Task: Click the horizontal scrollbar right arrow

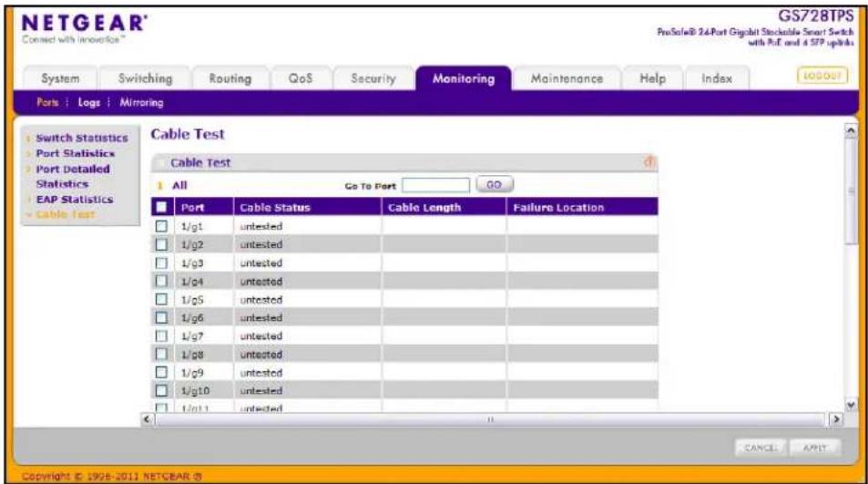Action: point(836,419)
